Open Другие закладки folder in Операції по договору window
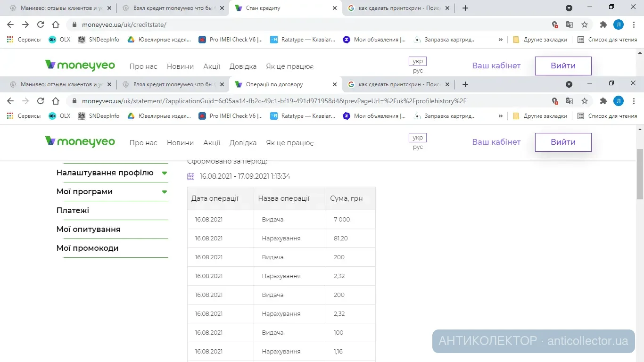The height and width of the screenshot is (362, 644). click(540, 116)
